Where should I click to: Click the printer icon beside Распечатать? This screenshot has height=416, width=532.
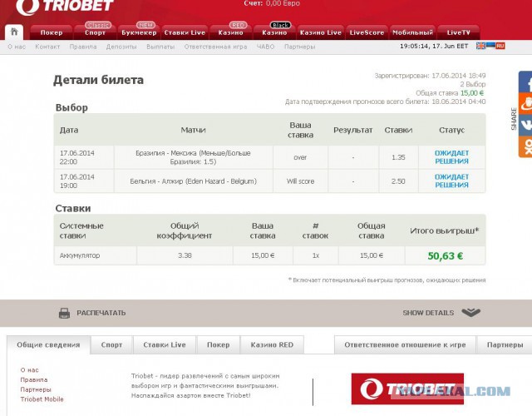click(64, 313)
